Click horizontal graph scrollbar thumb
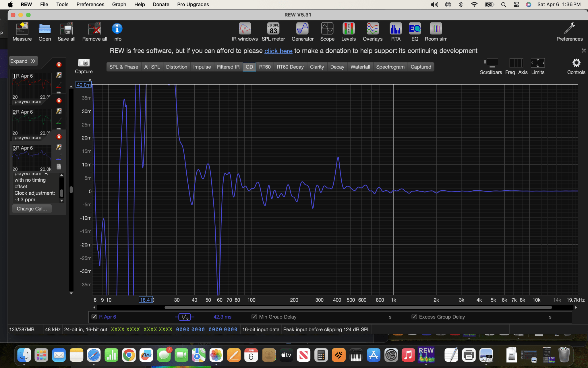 (358, 307)
